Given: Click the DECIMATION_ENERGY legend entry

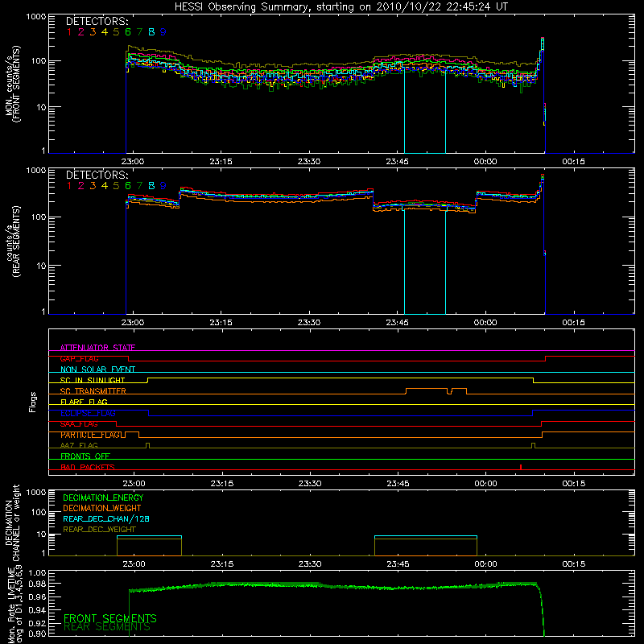Looking at the screenshot, I should tap(103, 497).
